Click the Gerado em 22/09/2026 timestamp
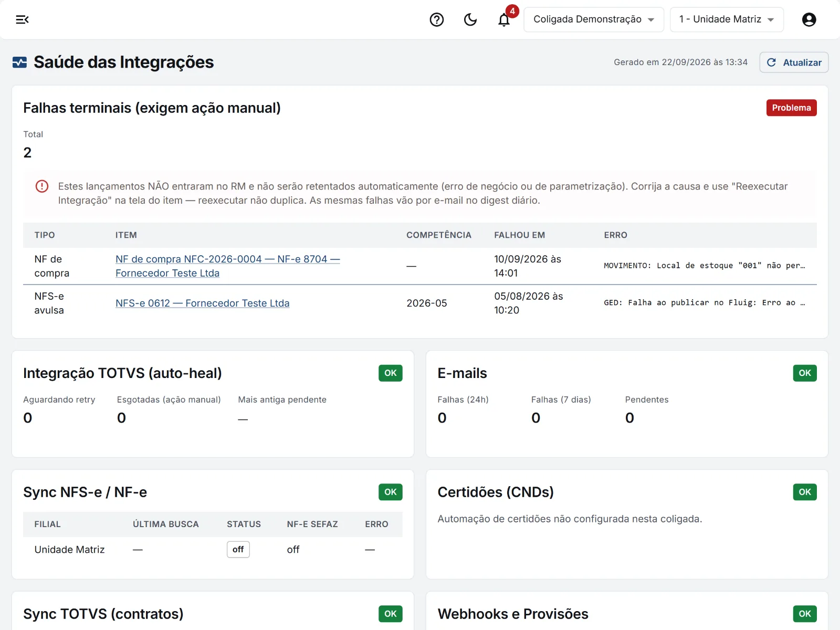The image size is (840, 630). [x=680, y=62]
